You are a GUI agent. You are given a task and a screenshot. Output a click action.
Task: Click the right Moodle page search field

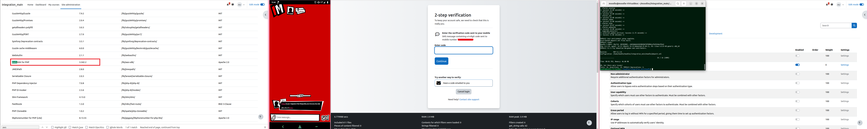pyautogui.click(x=836, y=25)
